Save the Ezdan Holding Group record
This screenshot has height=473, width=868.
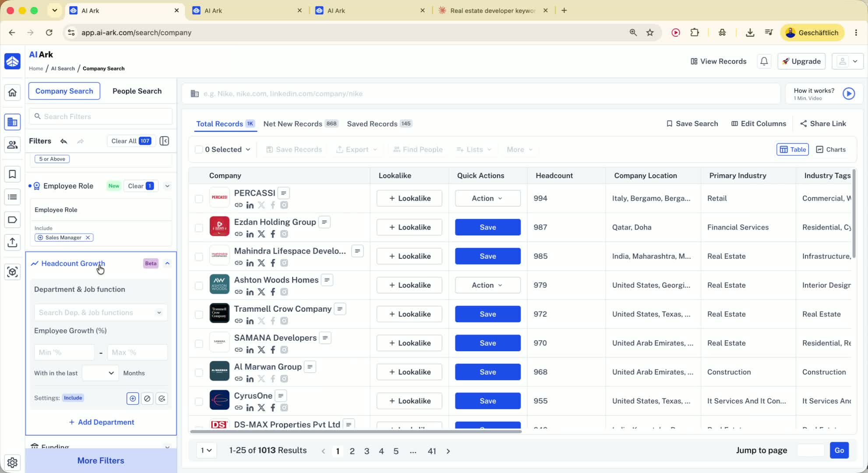[487, 227]
